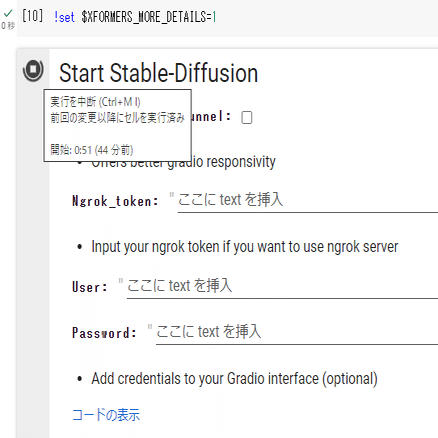This screenshot has height=438, width=438.
Task: Click the User label
Action: coord(90,287)
